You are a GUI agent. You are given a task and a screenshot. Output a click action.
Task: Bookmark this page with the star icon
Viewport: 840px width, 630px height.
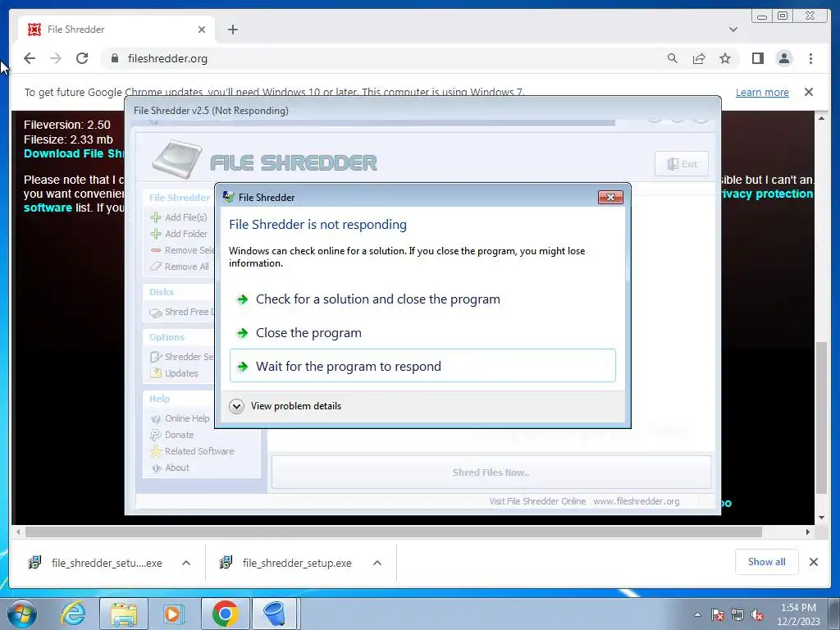pyautogui.click(x=725, y=58)
